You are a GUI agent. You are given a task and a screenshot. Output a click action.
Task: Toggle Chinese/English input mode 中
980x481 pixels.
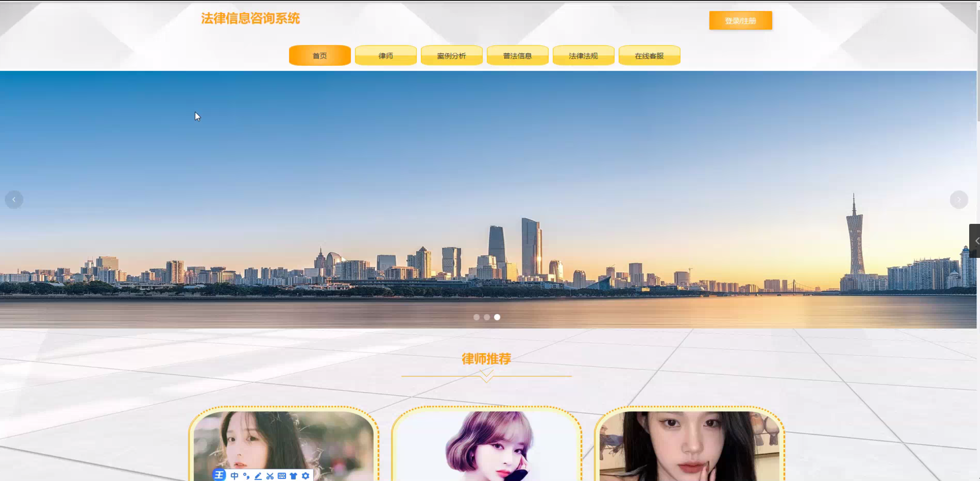(x=234, y=476)
